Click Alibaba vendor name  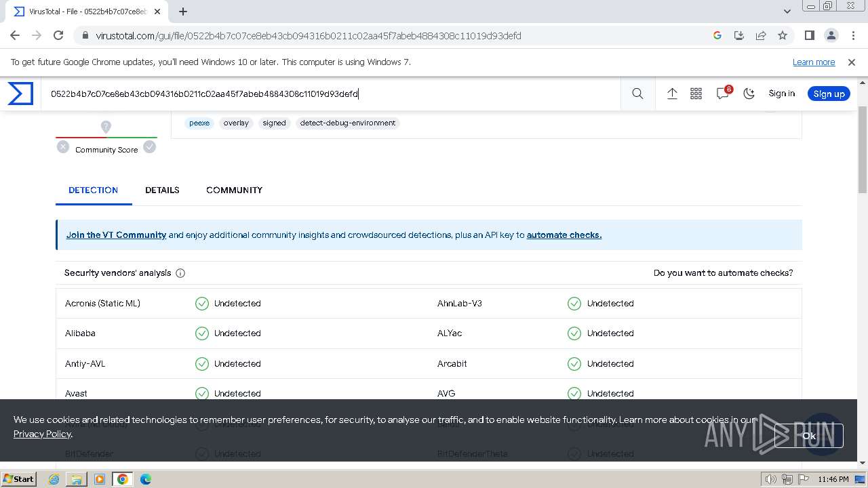[80, 333]
